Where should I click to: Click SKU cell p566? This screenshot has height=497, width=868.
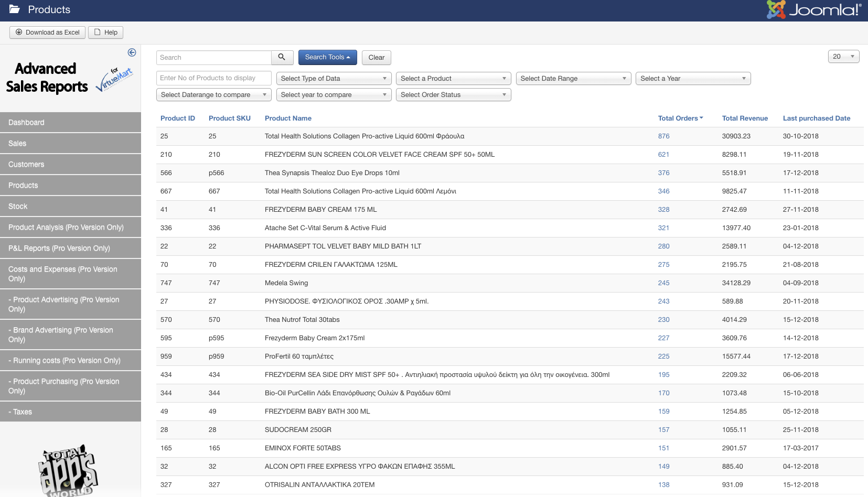pos(216,173)
